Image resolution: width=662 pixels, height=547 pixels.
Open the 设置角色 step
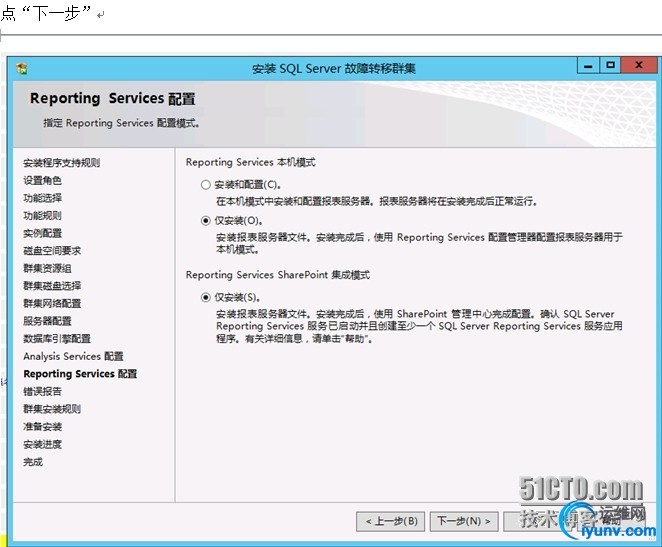point(43,181)
